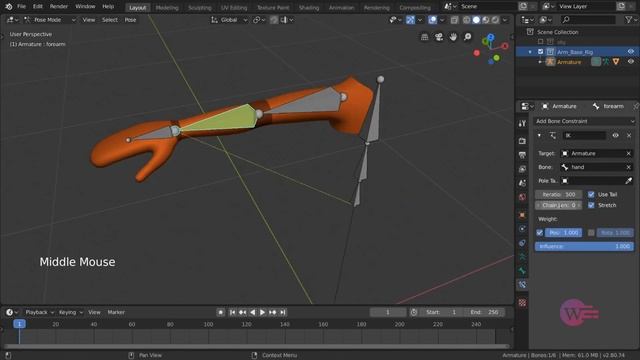Click the Blender logo menu icon
Image resolution: width=640 pixels, height=360 pixels.
coord(9,7)
